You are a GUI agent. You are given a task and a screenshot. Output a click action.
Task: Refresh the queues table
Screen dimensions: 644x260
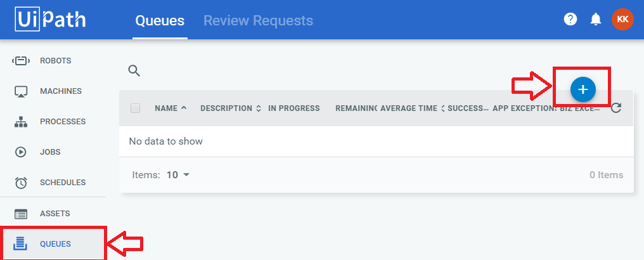coord(615,108)
